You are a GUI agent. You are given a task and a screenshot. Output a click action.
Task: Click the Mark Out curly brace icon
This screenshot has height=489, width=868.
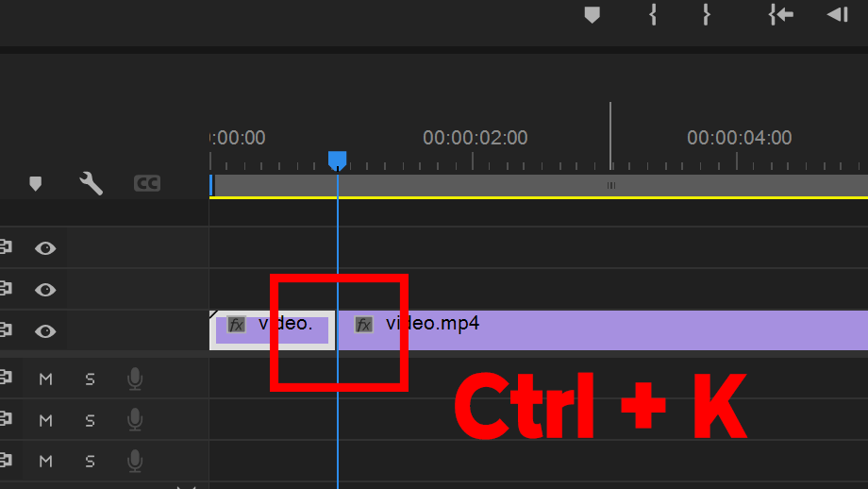coord(706,14)
